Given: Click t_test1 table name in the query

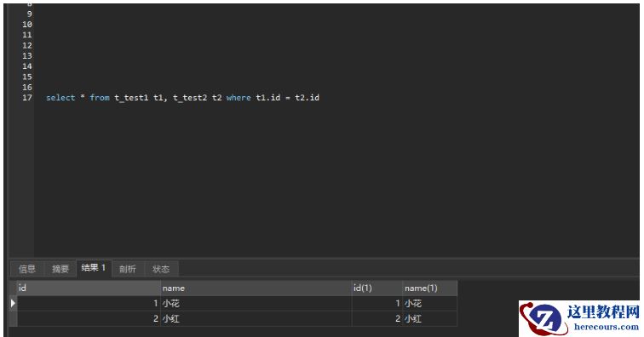Looking at the screenshot, I should (131, 98).
